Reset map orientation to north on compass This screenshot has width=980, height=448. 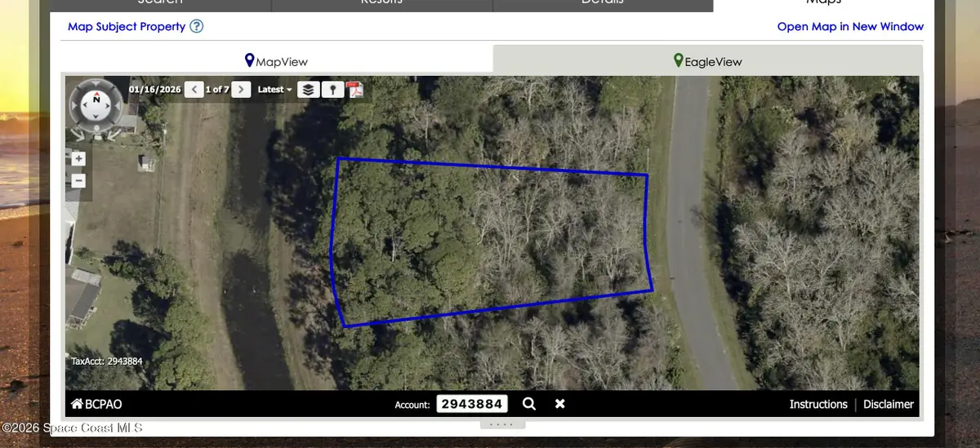pyautogui.click(x=96, y=97)
